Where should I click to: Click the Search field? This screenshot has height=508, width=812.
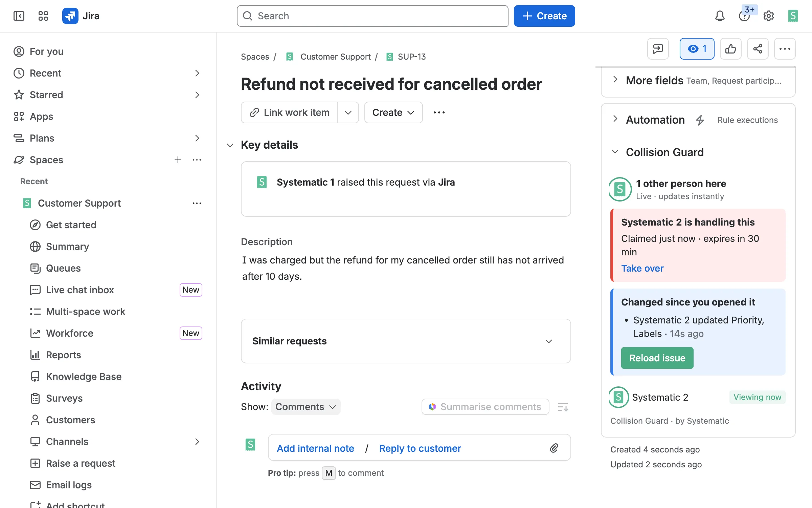[373, 16]
